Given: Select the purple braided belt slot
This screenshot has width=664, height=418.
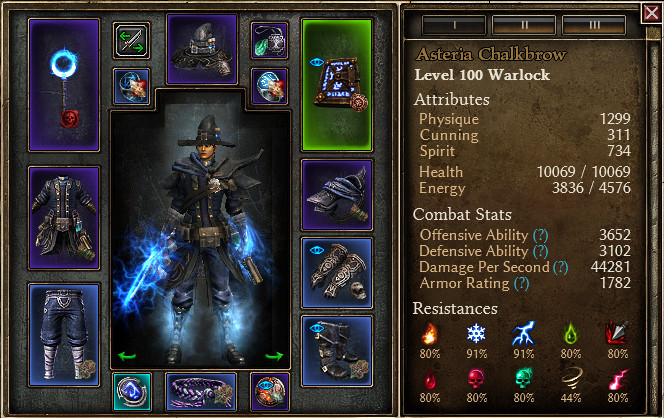Looking at the screenshot, I should [201, 392].
